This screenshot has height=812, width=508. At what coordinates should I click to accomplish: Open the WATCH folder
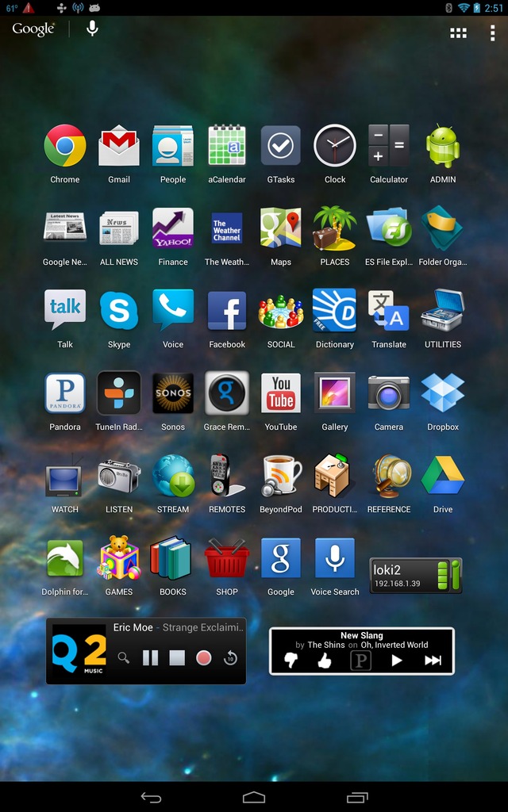[65, 476]
